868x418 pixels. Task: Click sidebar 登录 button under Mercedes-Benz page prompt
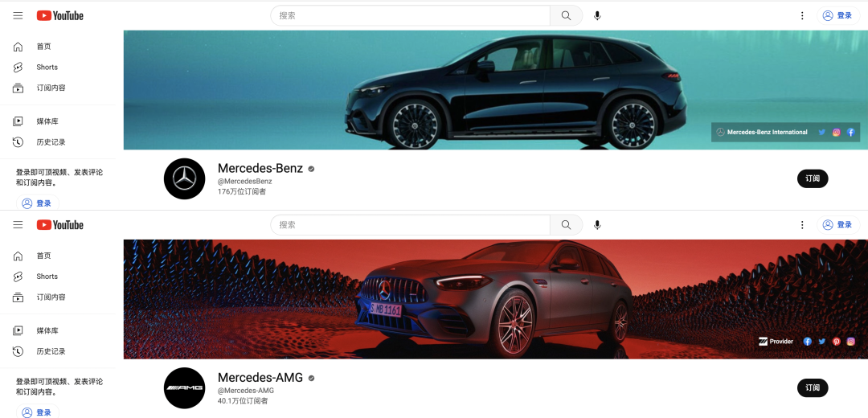tap(37, 203)
